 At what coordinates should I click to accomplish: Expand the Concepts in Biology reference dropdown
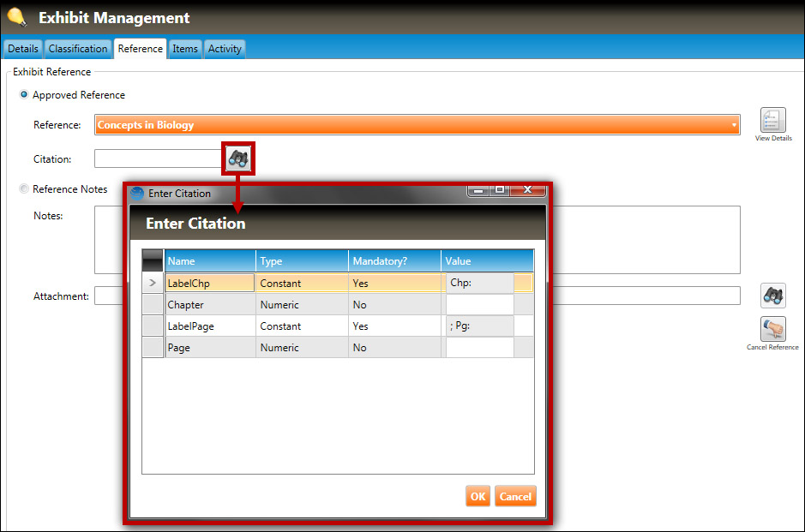[734, 125]
